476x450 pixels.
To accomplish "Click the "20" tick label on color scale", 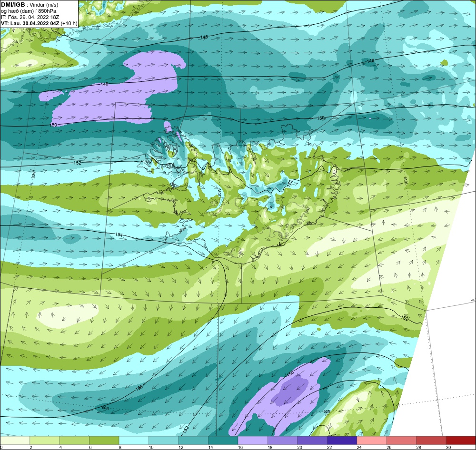I will pyautogui.click(x=299, y=447).
